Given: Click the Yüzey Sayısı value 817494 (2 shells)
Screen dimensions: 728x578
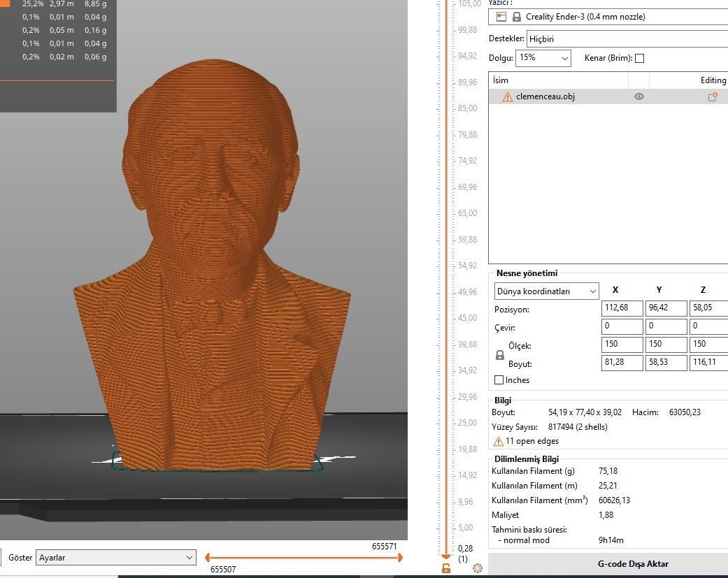Looking at the screenshot, I should click(578, 427).
